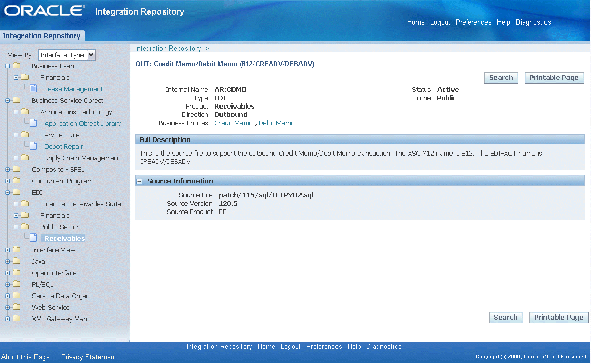Open Preferences in top navigation
The height and width of the screenshot is (364, 591).
pyautogui.click(x=473, y=22)
